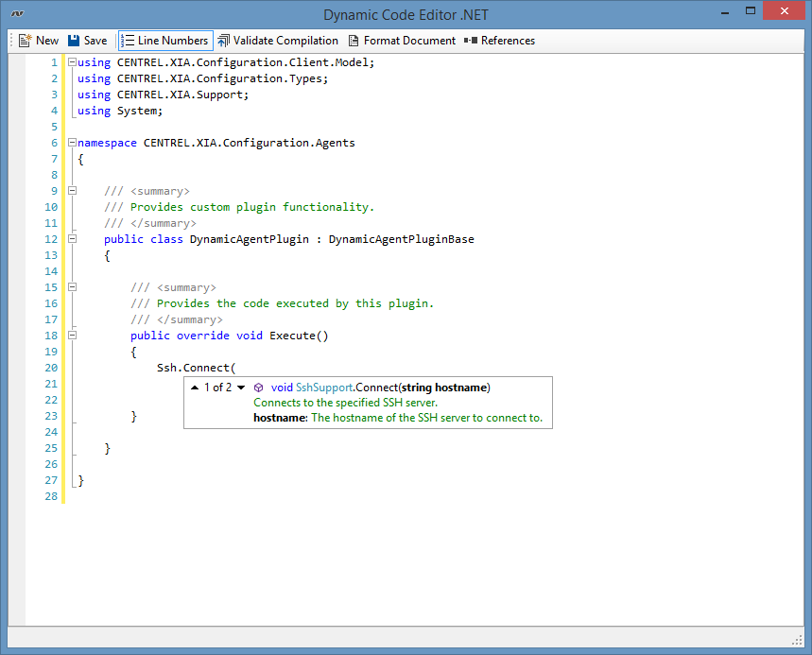This screenshot has height=655, width=812.
Task: Click 'CENTREL.XIA.Configuration.Types;' on line 2
Action: click(223, 78)
